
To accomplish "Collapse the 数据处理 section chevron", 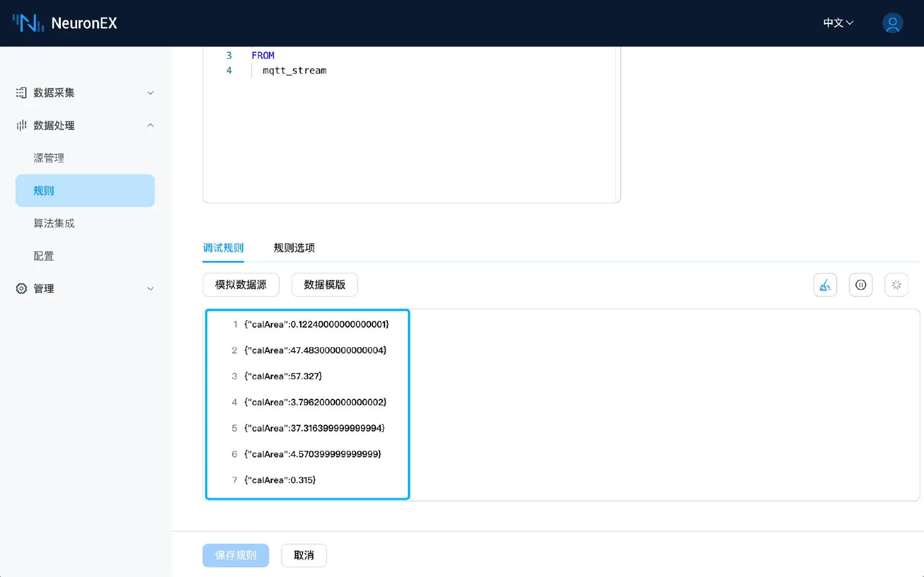I will 150,125.
